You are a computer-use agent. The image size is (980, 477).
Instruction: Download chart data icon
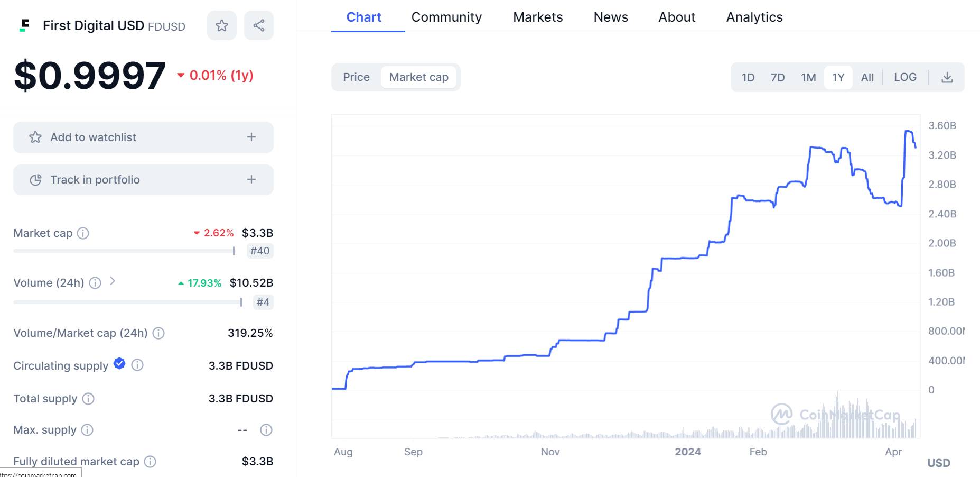947,77
